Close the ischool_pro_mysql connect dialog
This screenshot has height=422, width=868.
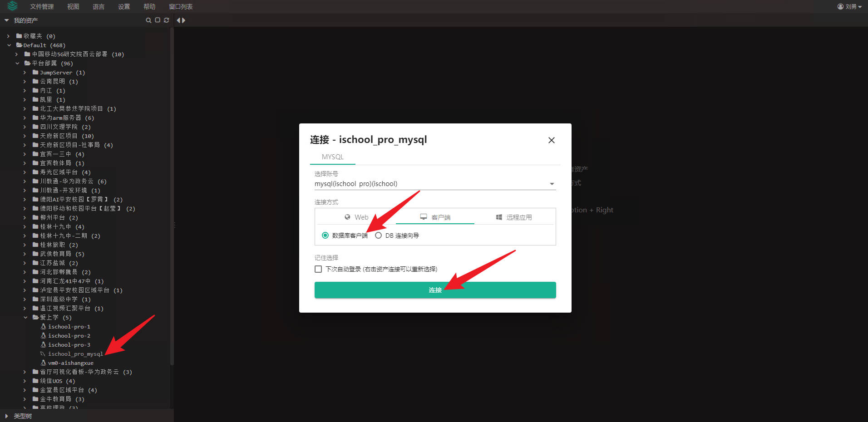551,140
